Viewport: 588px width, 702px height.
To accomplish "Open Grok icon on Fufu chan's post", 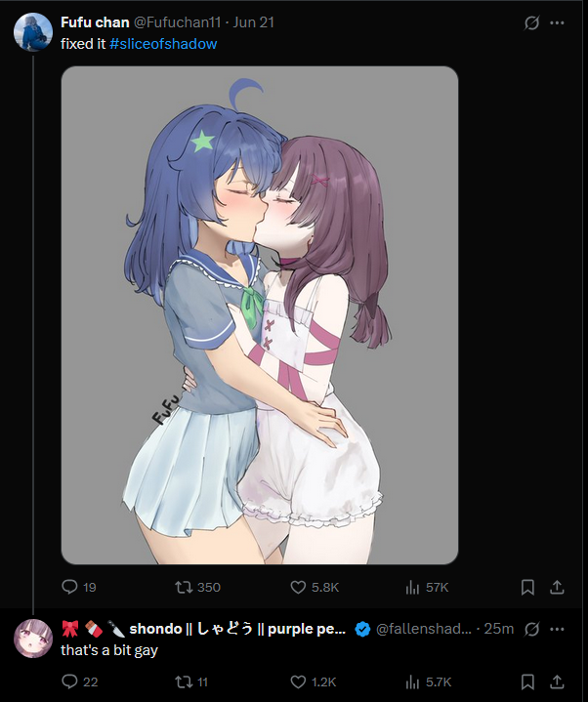I will (x=531, y=22).
